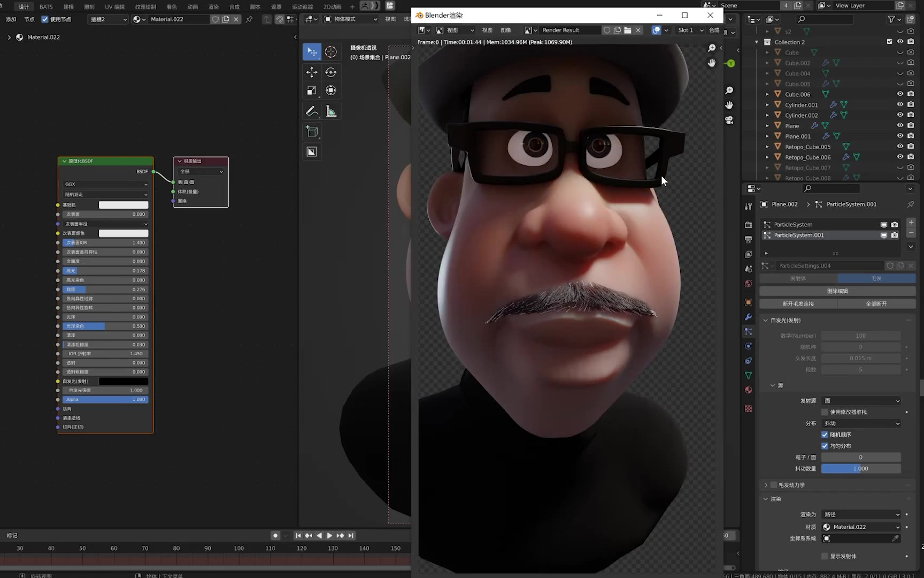Open the Slot 1 dropdown in render window
The height and width of the screenshot is (578, 924).
click(x=690, y=31)
